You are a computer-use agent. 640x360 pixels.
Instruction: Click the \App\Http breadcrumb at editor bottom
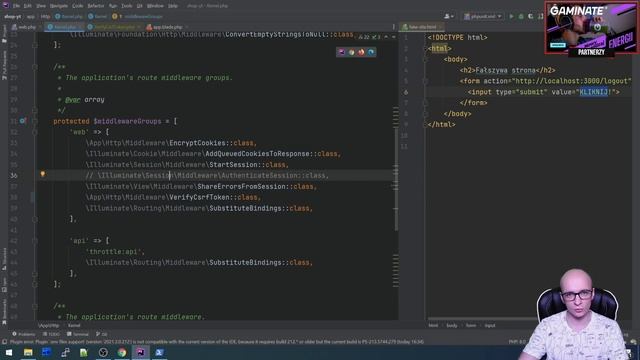(49, 326)
